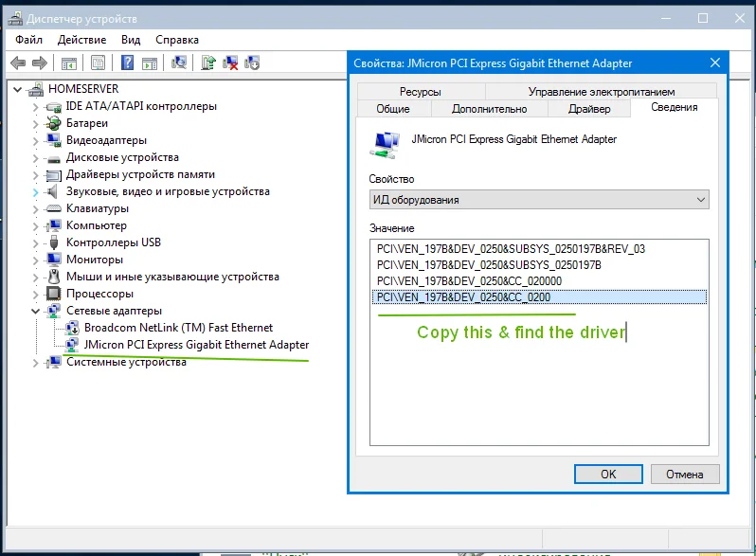
Task: Expand the Системные устройства node
Action: tap(35, 363)
